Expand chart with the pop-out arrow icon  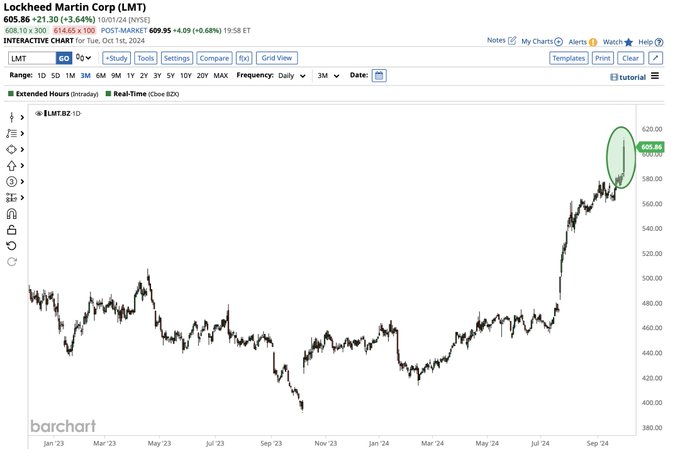tap(655, 58)
